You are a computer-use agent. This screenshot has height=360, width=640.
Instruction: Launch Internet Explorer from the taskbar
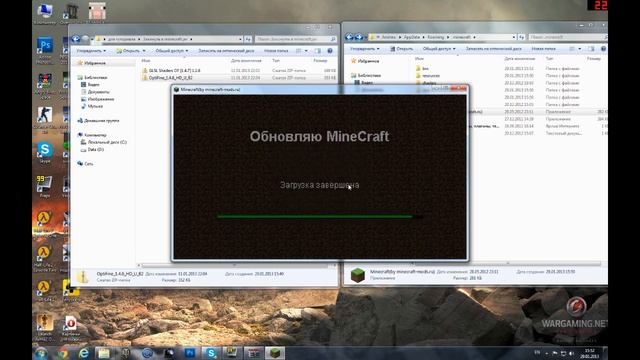click(x=84, y=353)
